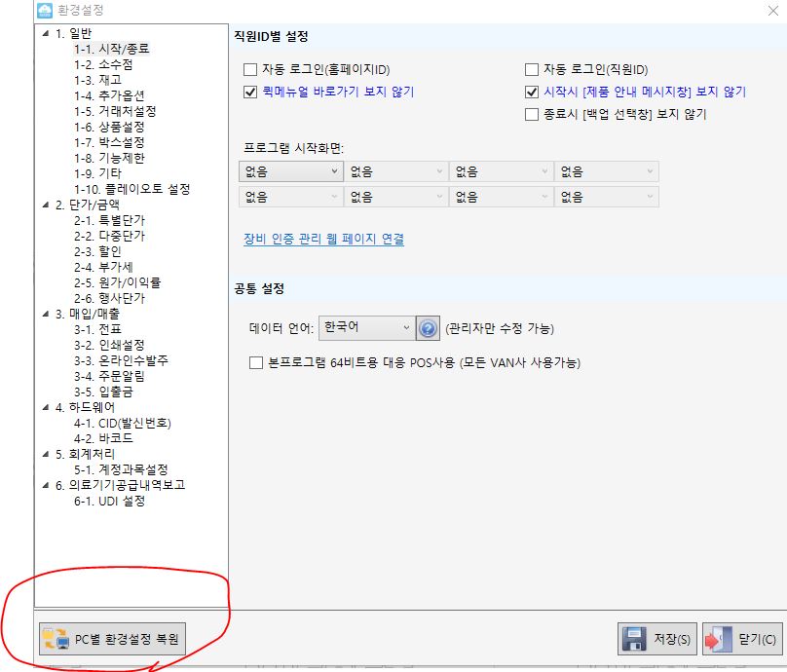
Task: Toggle 종료시 백업 선택창 보지 않기
Action: tap(532, 115)
